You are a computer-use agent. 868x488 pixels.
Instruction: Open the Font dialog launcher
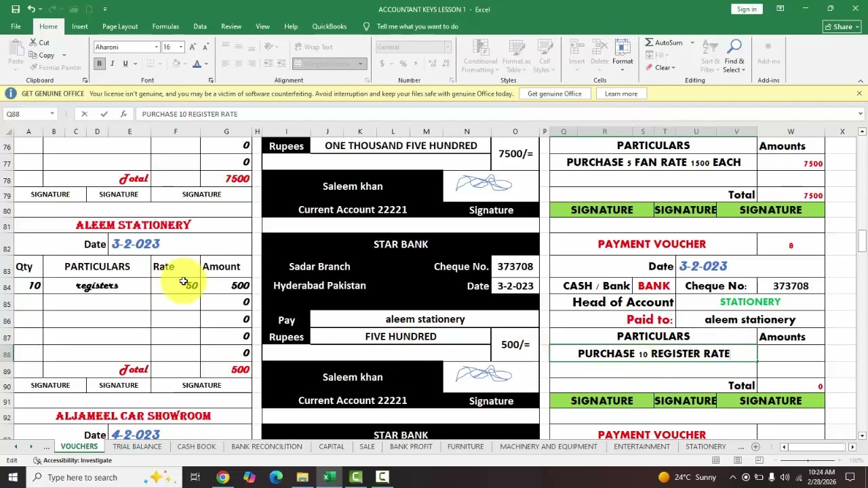pos(211,81)
